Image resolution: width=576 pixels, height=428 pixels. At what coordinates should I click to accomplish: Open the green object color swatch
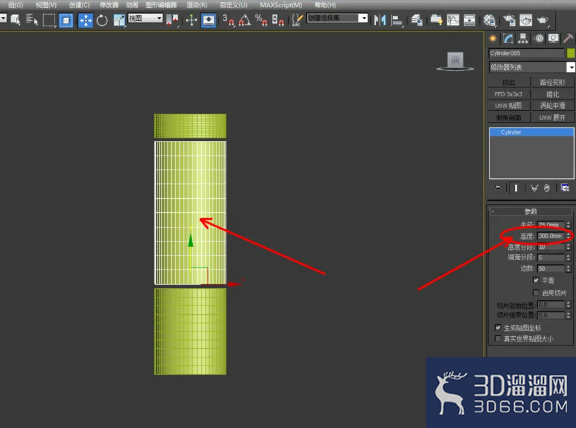pos(570,53)
